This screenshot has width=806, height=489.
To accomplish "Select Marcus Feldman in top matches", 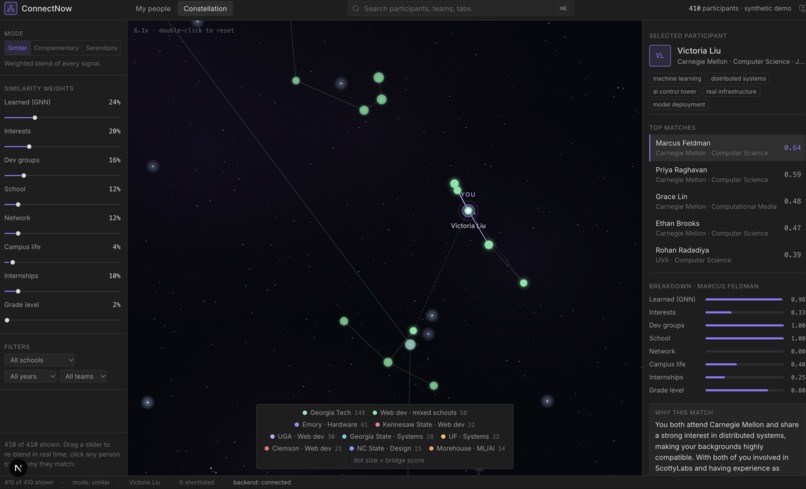I will 726,148.
